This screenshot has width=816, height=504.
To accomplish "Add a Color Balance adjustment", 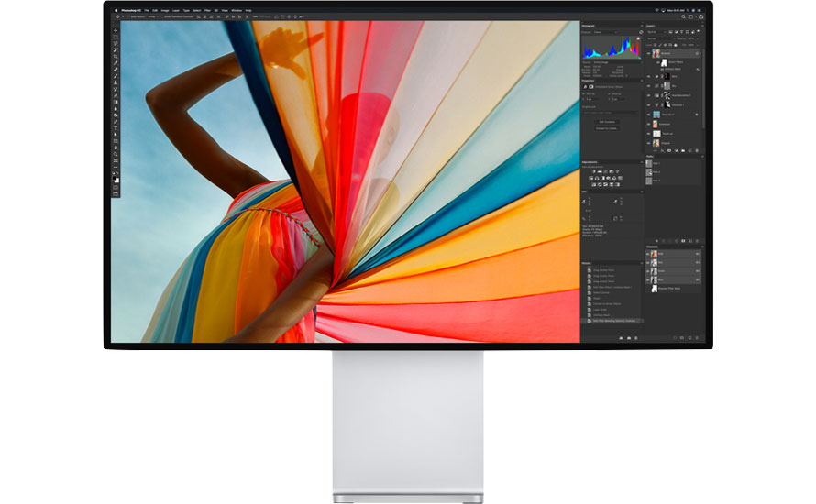I will 596,178.
